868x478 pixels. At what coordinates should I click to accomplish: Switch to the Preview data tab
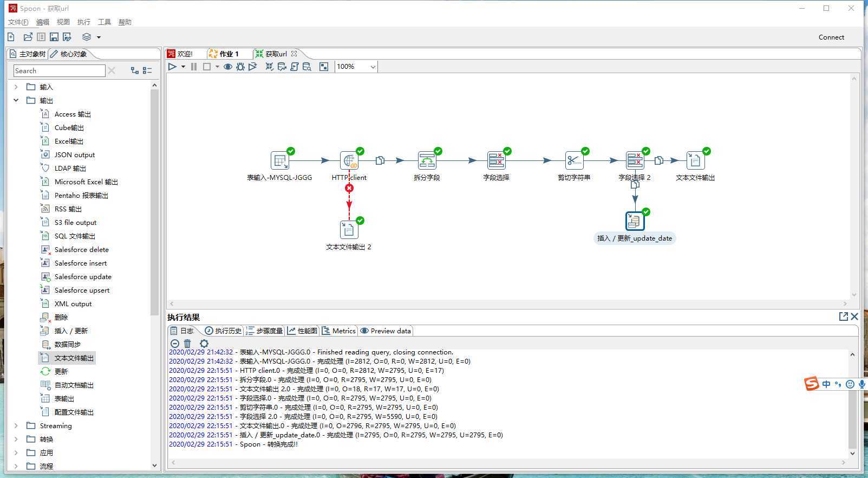pos(386,331)
